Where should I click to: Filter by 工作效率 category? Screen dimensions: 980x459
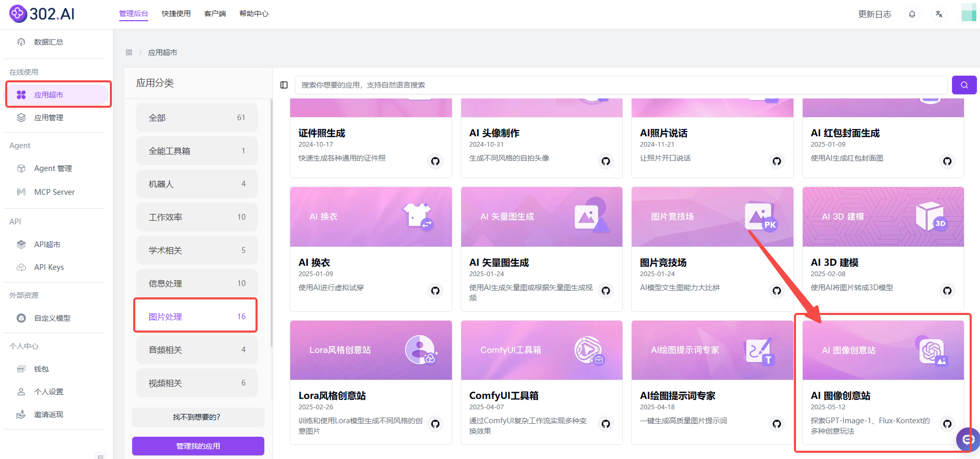tap(197, 217)
